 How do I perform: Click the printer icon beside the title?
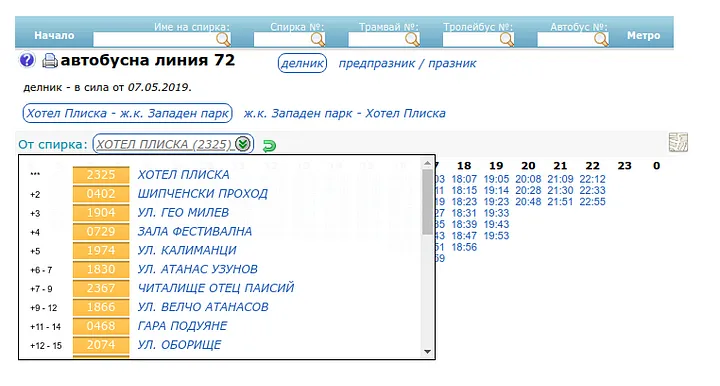(x=50, y=61)
